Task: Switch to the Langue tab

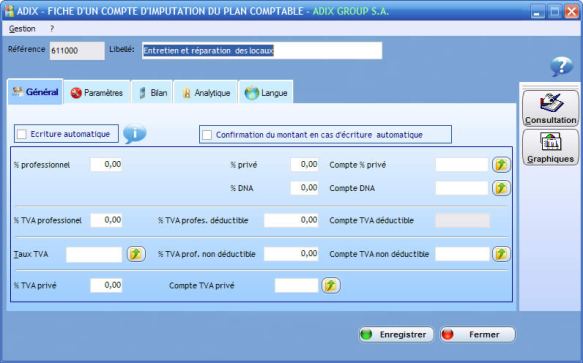Action: click(x=266, y=93)
